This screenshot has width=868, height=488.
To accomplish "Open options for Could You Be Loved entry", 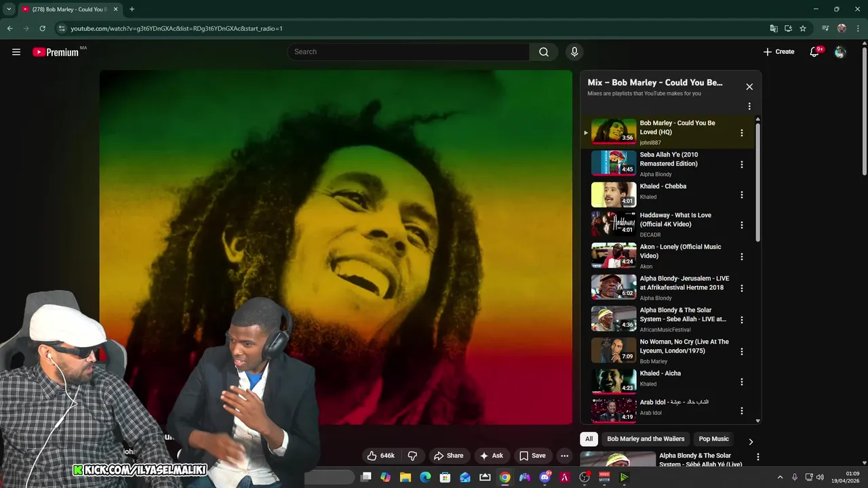I will tap(742, 133).
